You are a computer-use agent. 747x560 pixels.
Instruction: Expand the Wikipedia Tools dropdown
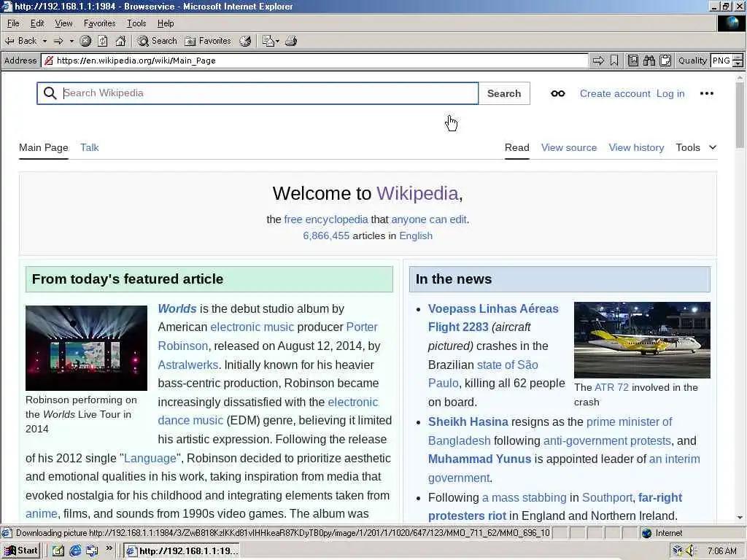click(x=696, y=147)
